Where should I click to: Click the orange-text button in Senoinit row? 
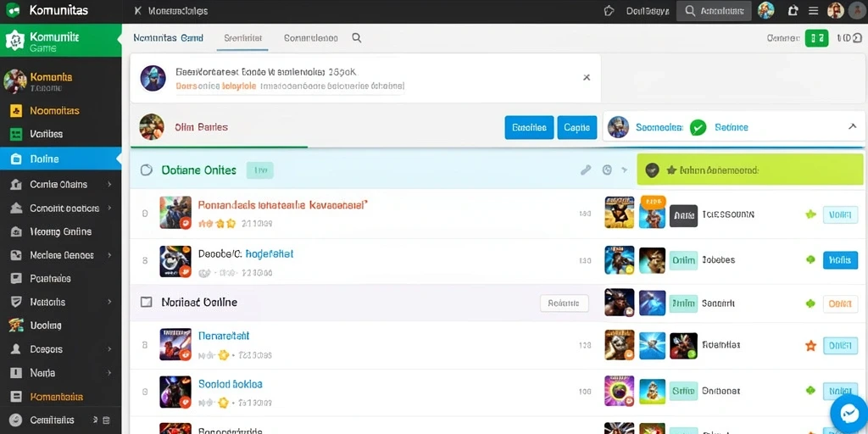(x=840, y=303)
